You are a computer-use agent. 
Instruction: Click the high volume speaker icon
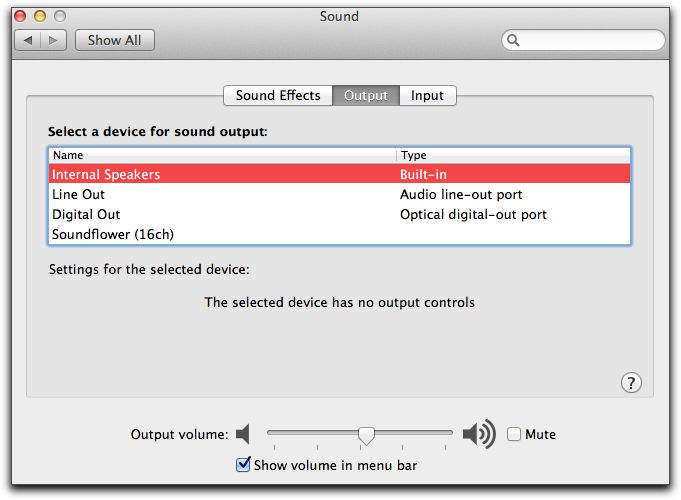point(479,434)
